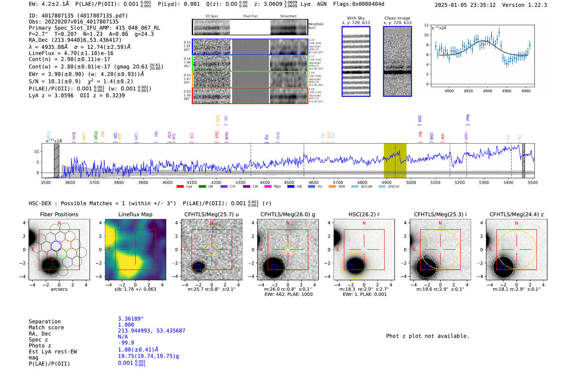Click the Weighted Sum 2D spectrum strip
Image resolution: width=576 pixels, height=392 pixels.
click(250, 27)
